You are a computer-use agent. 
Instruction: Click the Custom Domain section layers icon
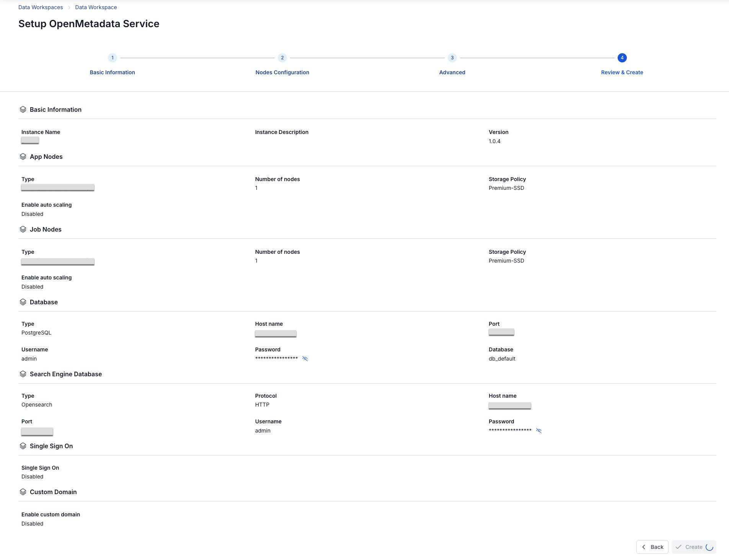[23, 492]
